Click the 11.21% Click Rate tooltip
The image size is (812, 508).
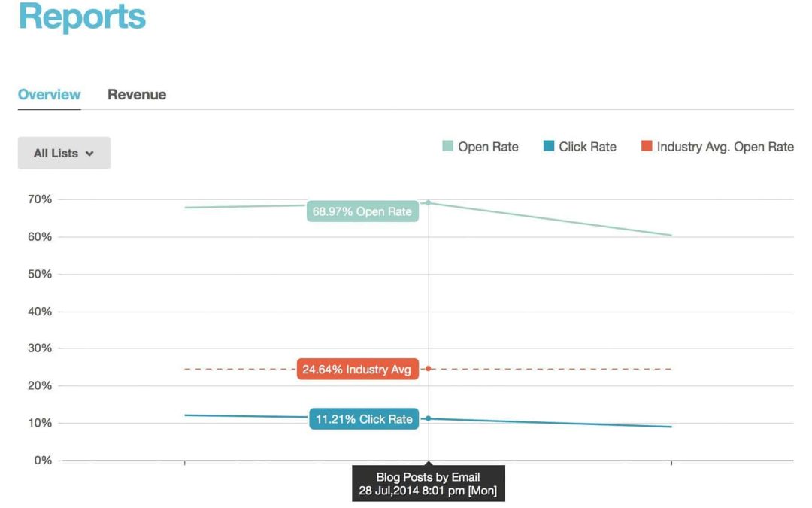pyautogui.click(x=364, y=419)
